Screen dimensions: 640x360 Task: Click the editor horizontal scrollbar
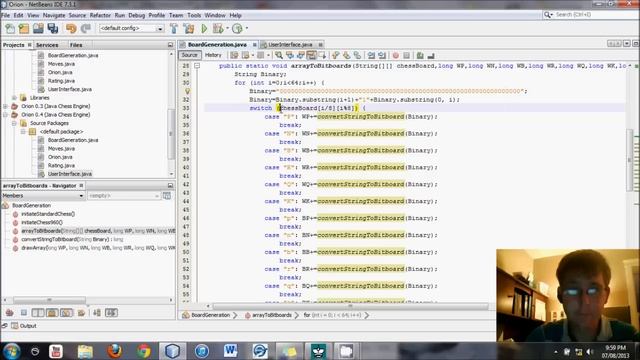click(x=350, y=306)
